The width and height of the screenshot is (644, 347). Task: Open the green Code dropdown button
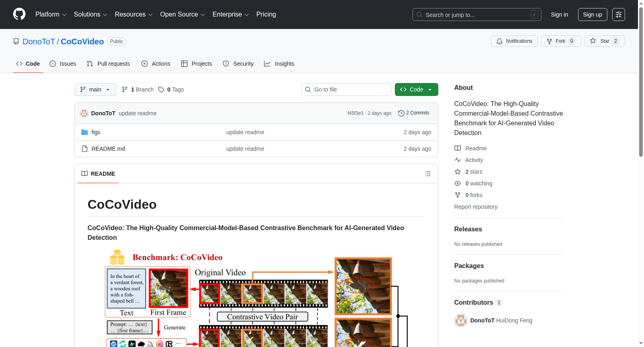(417, 89)
